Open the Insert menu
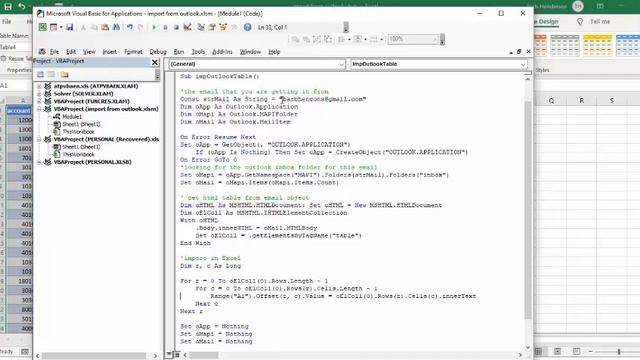This screenshot has height=360, width=640. pyautogui.click(x=109, y=52)
